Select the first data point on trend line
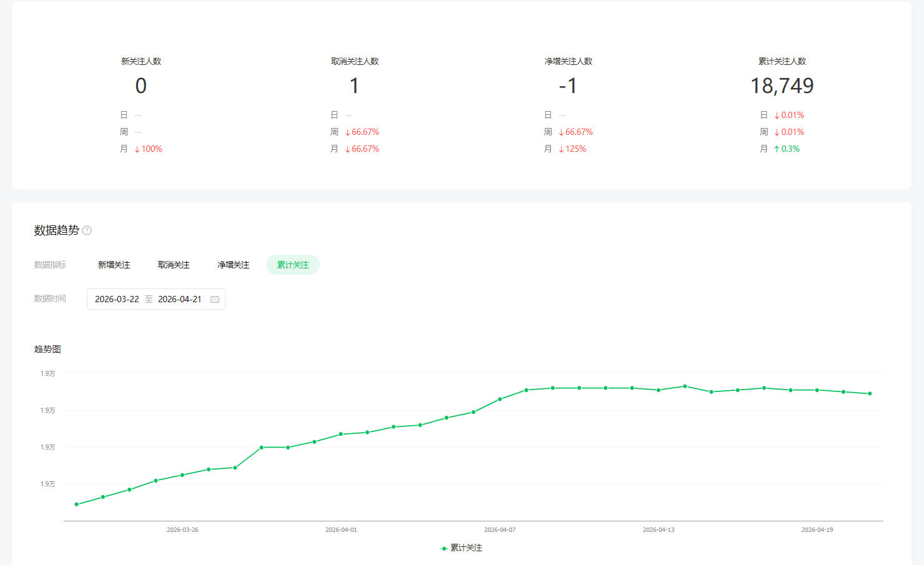Screen dimensions: 924x565 pyautogui.click(x=76, y=504)
